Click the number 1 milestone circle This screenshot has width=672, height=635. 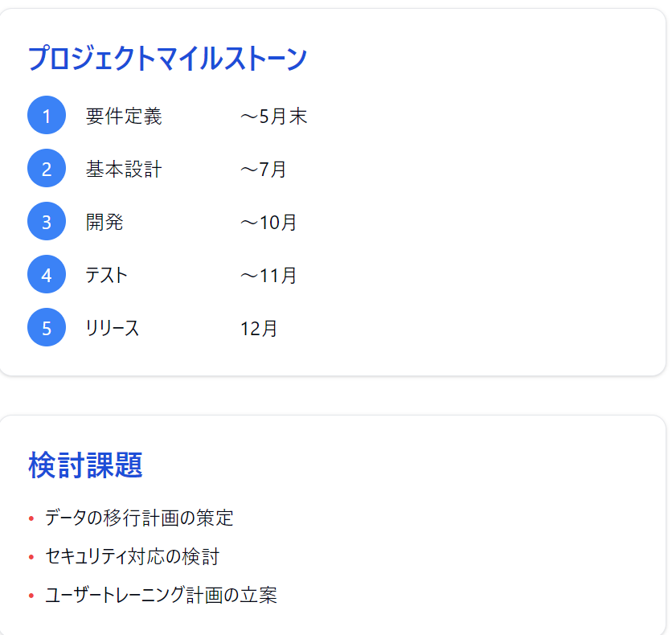coord(47,117)
